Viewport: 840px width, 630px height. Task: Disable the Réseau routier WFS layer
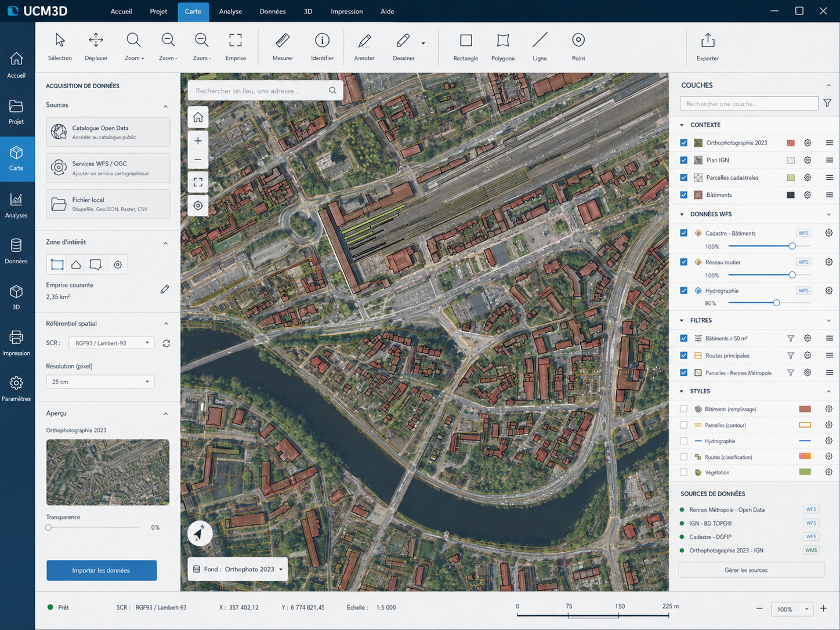pos(684,262)
